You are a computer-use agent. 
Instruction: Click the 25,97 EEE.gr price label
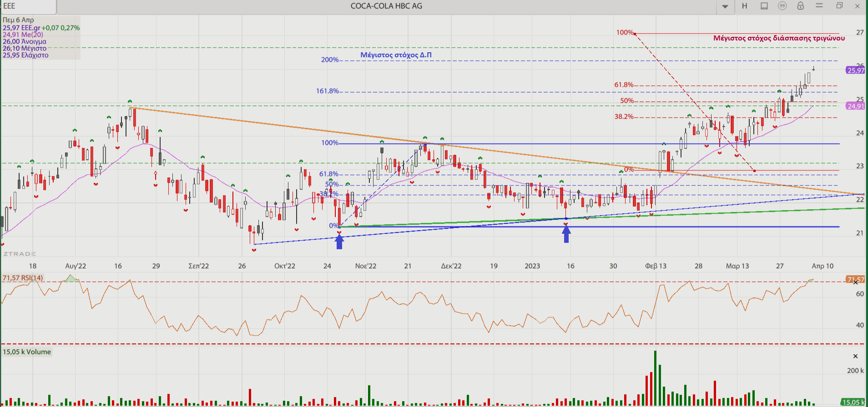click(x=21, y=28)
